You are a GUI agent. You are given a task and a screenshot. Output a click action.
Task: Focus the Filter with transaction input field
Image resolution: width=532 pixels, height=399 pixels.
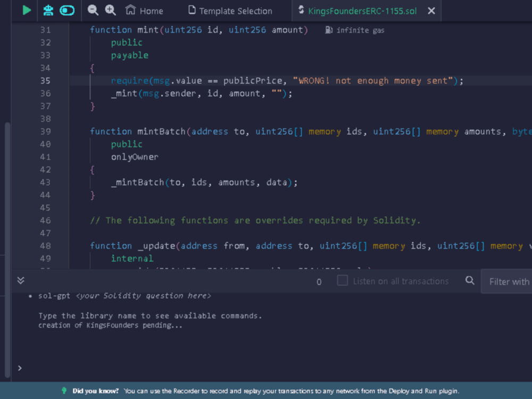[x=506, y=281]
